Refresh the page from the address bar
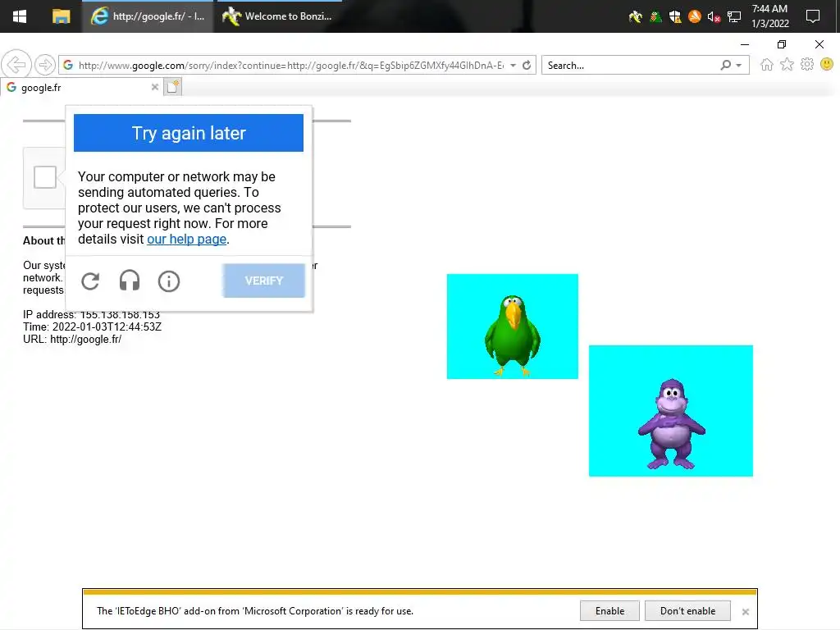 point(527,66)
